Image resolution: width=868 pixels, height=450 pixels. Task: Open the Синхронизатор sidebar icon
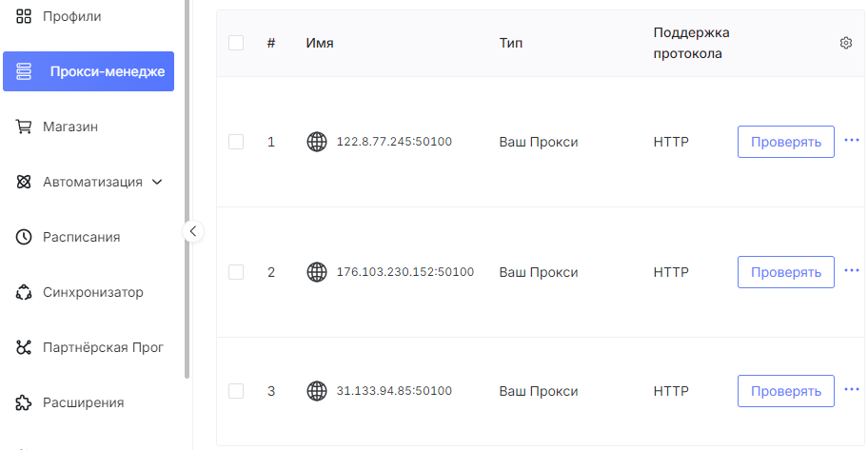pos(23,292)
